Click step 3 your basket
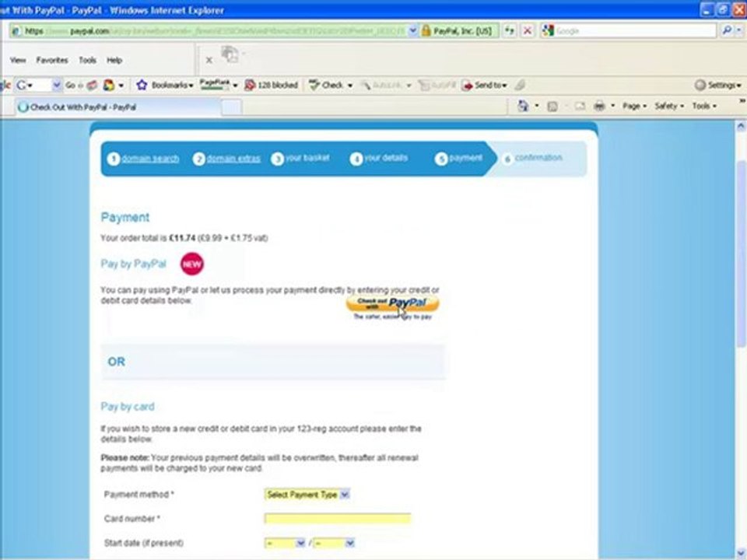Image resolution: width=747 pixels, height=560 pixels. pyautogui.click(x=300, y=158)
